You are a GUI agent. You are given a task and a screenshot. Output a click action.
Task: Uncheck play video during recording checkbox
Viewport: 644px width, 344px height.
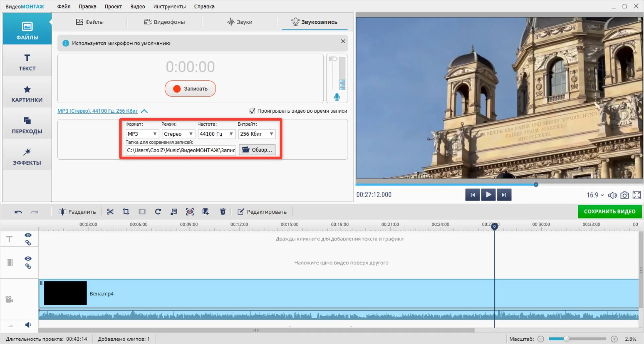pos(252,111)
